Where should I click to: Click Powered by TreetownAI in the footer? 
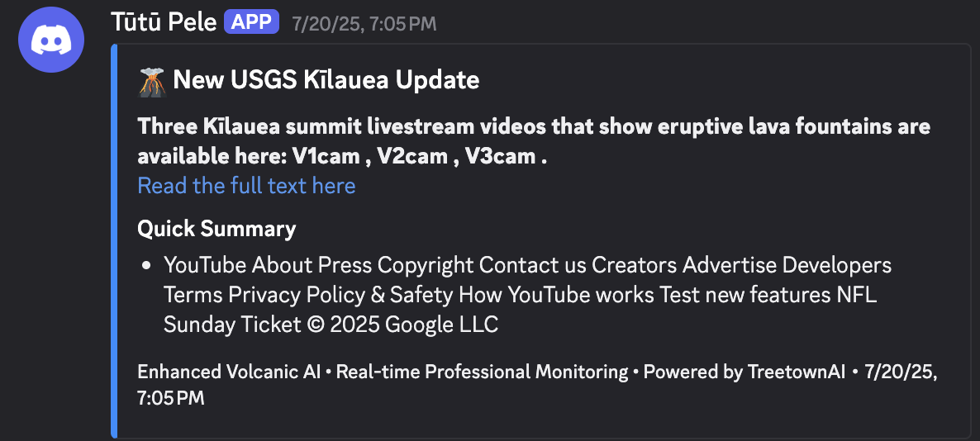click(744, 372)
